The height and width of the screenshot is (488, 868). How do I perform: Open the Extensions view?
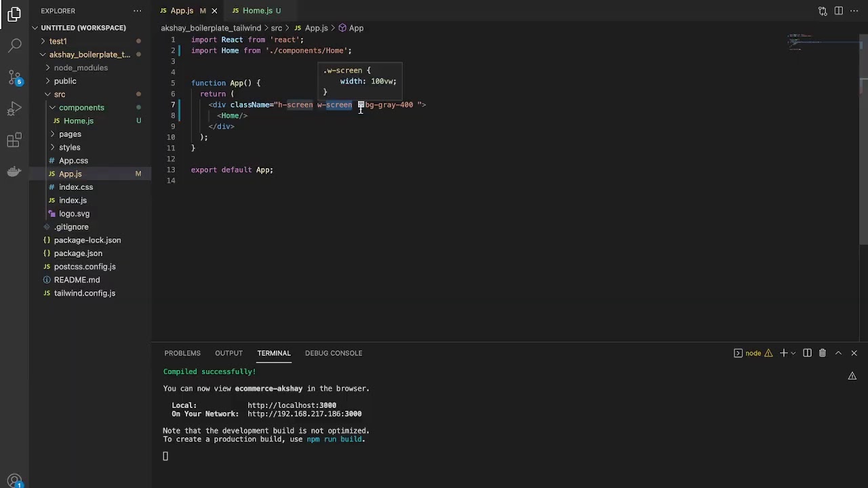[x=14, y=140]
